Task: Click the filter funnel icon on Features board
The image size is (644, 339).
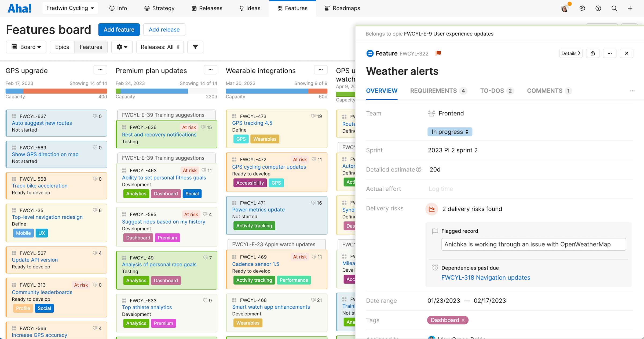Action: point(196,47)
